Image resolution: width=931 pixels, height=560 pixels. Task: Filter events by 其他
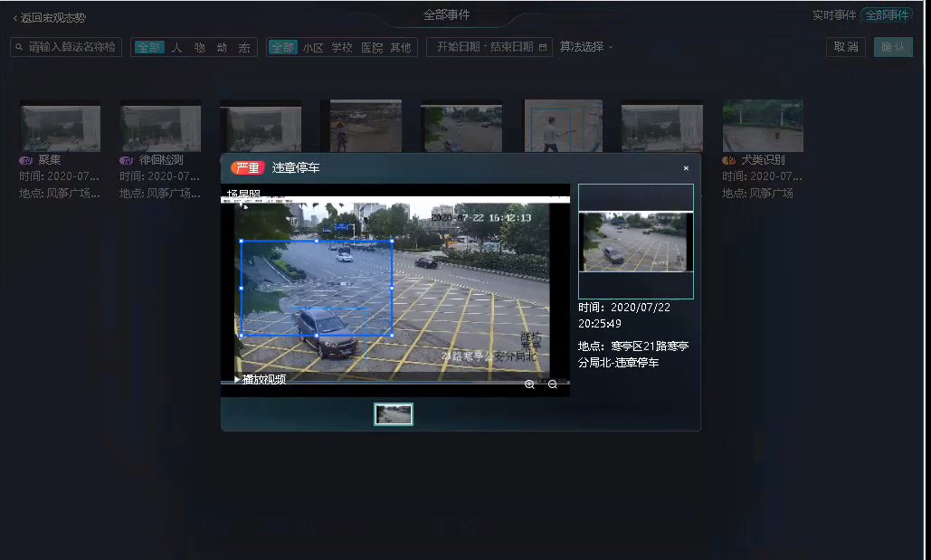[x=401, y=48]
